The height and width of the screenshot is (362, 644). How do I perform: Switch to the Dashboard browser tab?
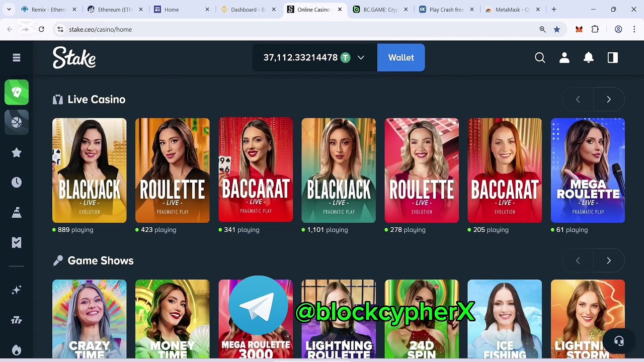(248, 10)
